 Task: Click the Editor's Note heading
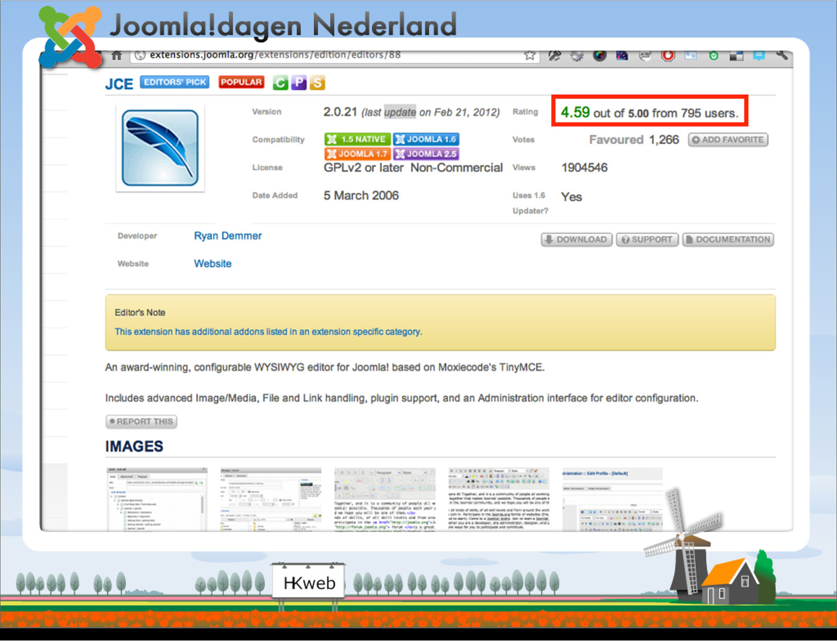tap(140, 313)
